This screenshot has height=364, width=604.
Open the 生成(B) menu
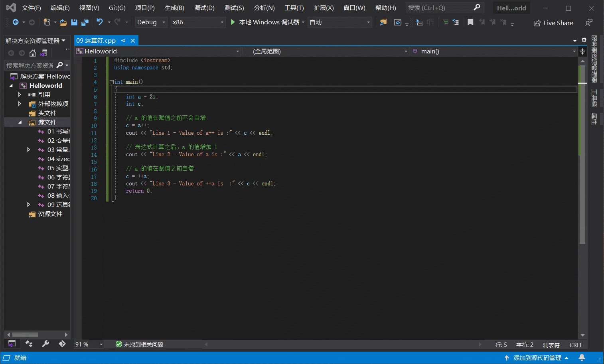[x=174, y=8]
